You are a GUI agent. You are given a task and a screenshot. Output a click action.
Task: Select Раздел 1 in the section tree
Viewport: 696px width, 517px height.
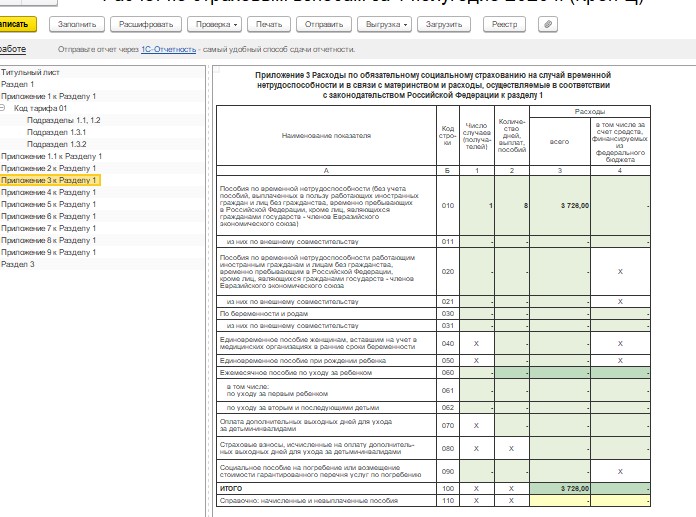(x=17, y=84)
